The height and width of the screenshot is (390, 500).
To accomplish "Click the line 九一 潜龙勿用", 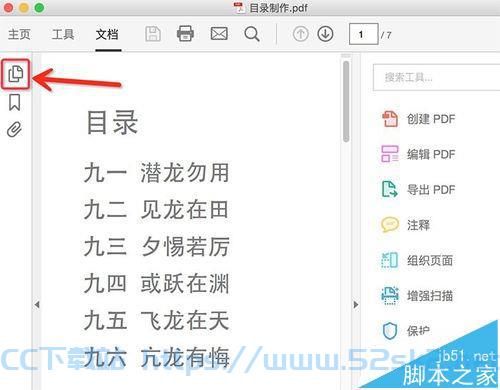I will tap(156, 173).
